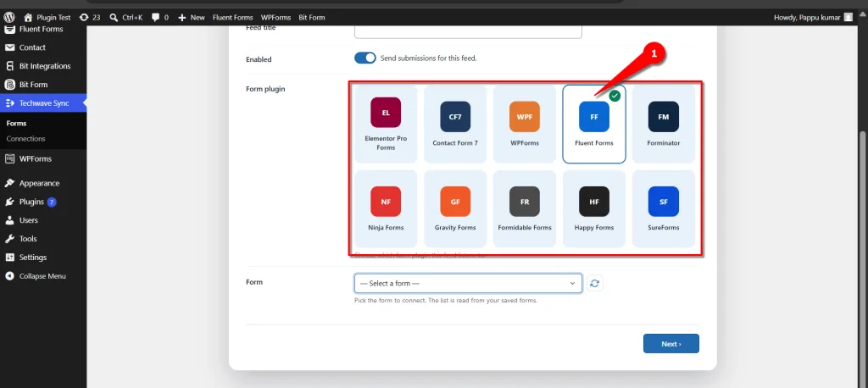
Task: Toggle the Enabled feed switch
Action: (364, 58)
